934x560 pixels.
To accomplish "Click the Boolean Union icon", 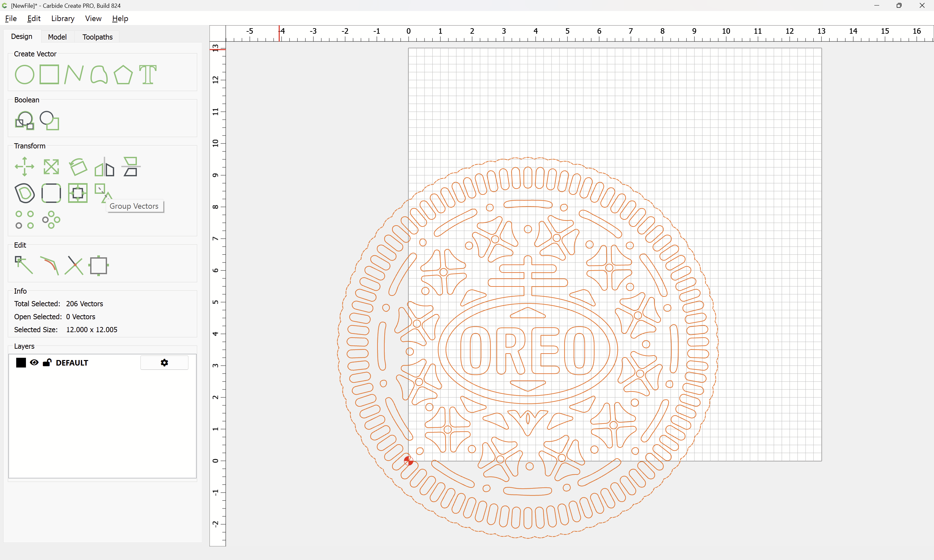I will point(25,121).
